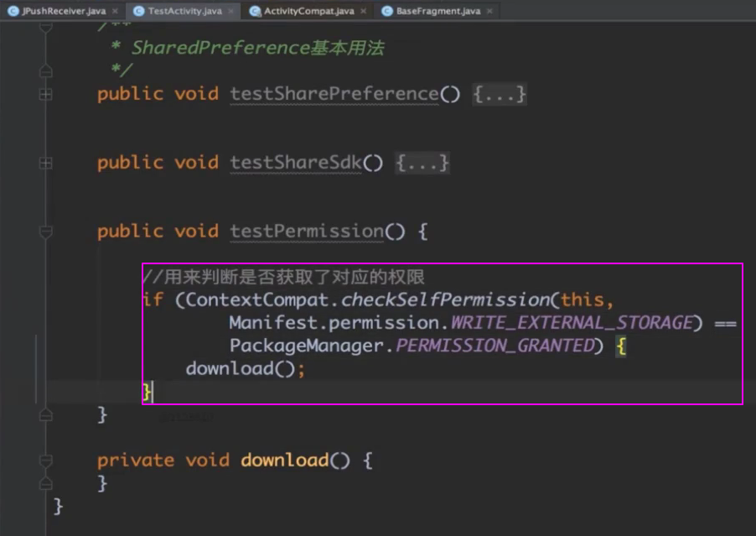
Task: Switch to the TestActivity.java tab
Action: coord(184,11)
